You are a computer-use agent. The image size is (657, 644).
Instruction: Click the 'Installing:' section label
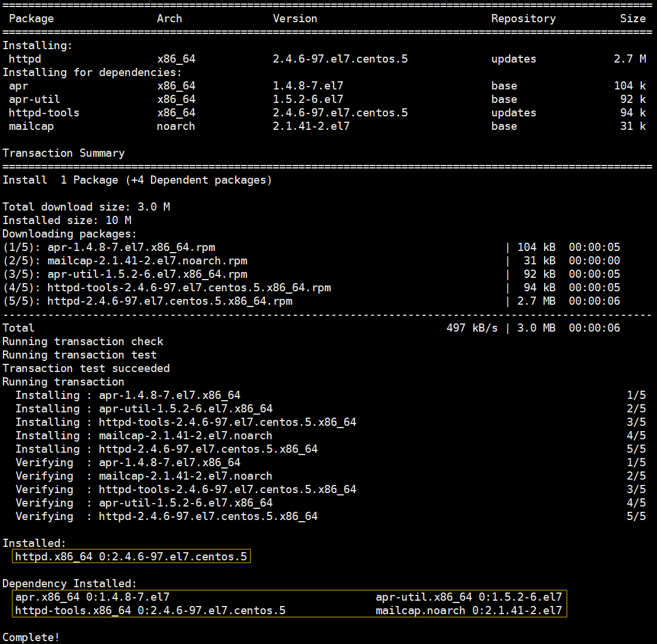pyautogui.click(x=37, y=45)
